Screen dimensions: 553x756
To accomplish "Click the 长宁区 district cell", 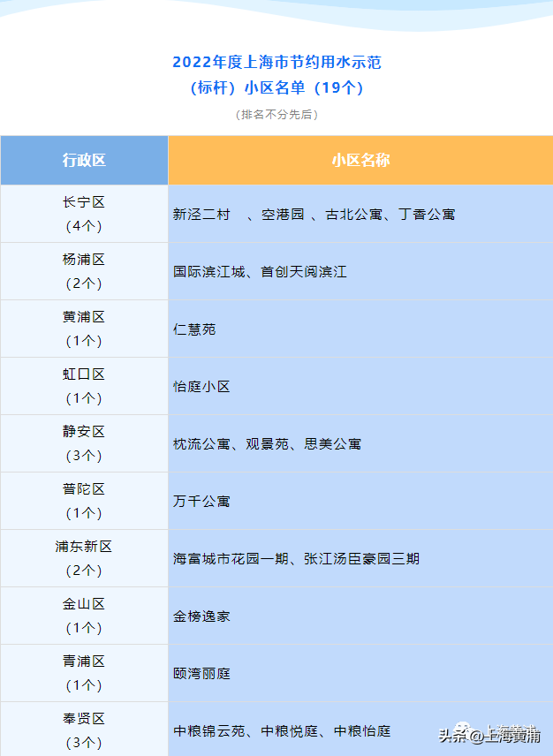I will point(84,214).
